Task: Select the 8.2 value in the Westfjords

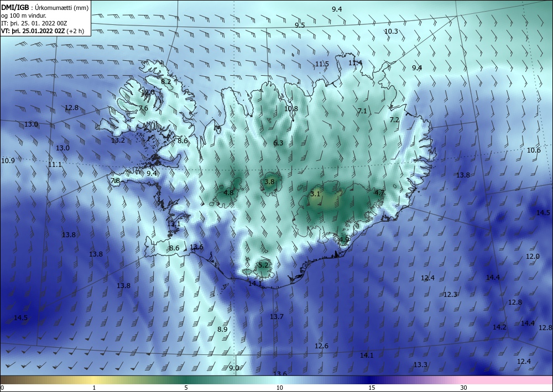Action: [x=166, y=82]
